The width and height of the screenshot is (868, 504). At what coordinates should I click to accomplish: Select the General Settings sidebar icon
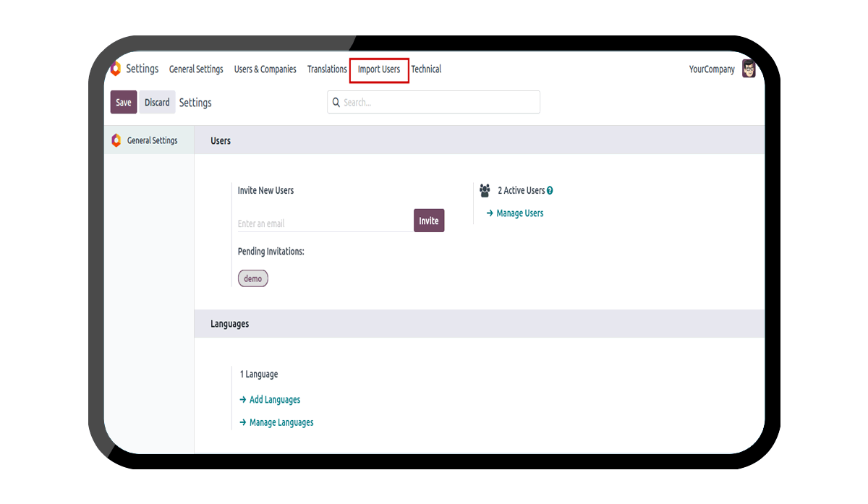tap(116, 140)
